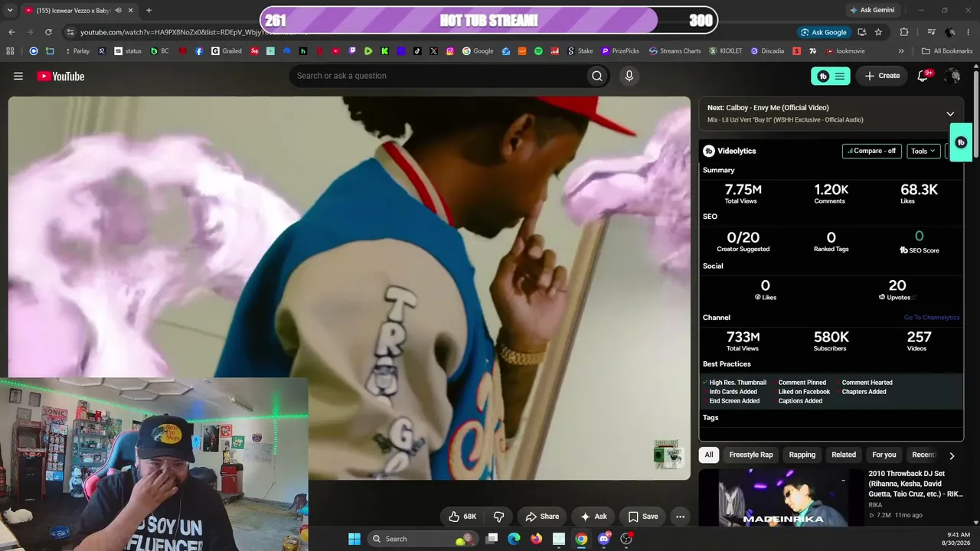Select the Related filter chip

(844, 455)
